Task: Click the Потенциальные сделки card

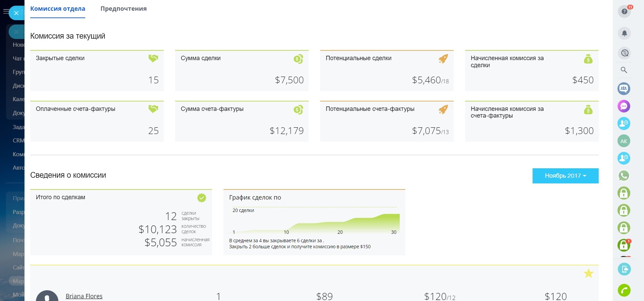Action: [387, 71]
